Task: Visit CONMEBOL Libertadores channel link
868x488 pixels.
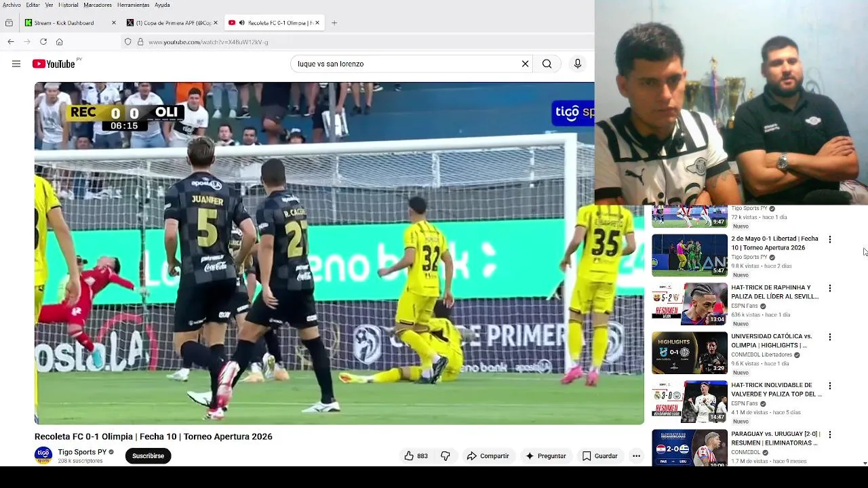Action: pyautogui.click(x=762, y=354)
